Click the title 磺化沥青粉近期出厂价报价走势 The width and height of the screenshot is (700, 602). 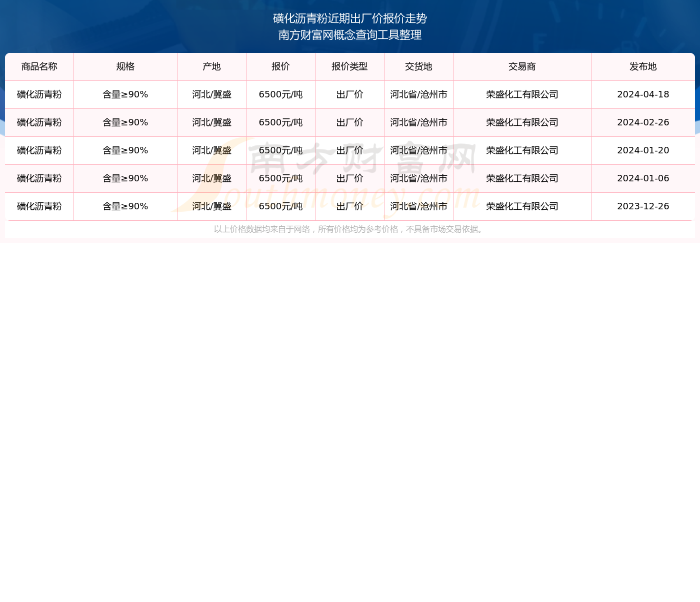pyautogui.click(x=350, y=18)
